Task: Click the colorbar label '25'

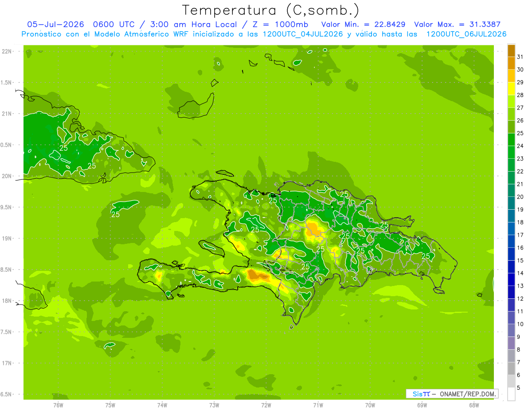Action: pyautogui.click(x=520, y=133)
